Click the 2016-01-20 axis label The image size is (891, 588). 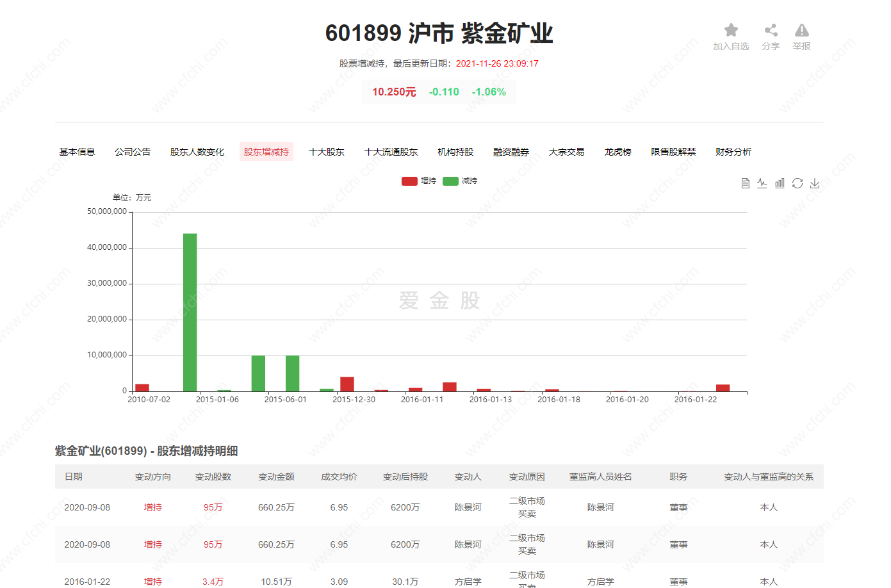[628, 399]
